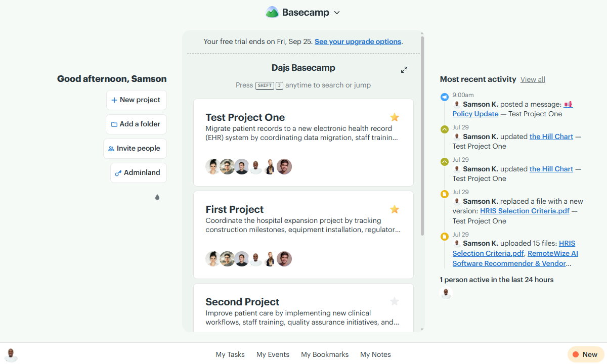Open My Events in the bottom bar
The image size is (607, 364).
273,354
